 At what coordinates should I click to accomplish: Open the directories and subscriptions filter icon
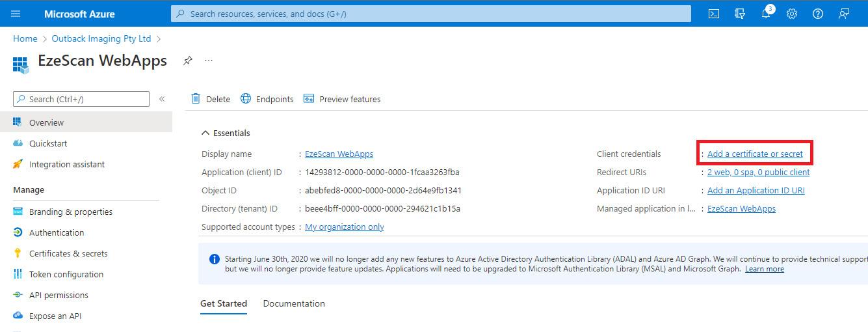739,14
